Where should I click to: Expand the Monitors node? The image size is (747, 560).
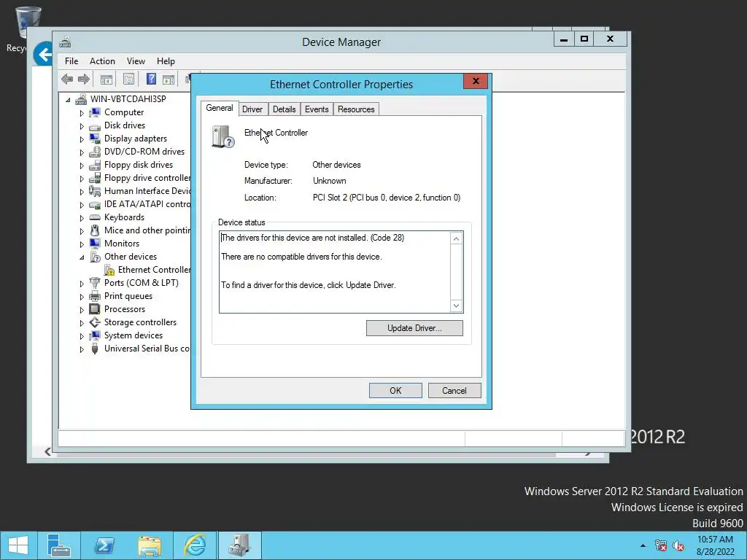[x=82, y=244]
